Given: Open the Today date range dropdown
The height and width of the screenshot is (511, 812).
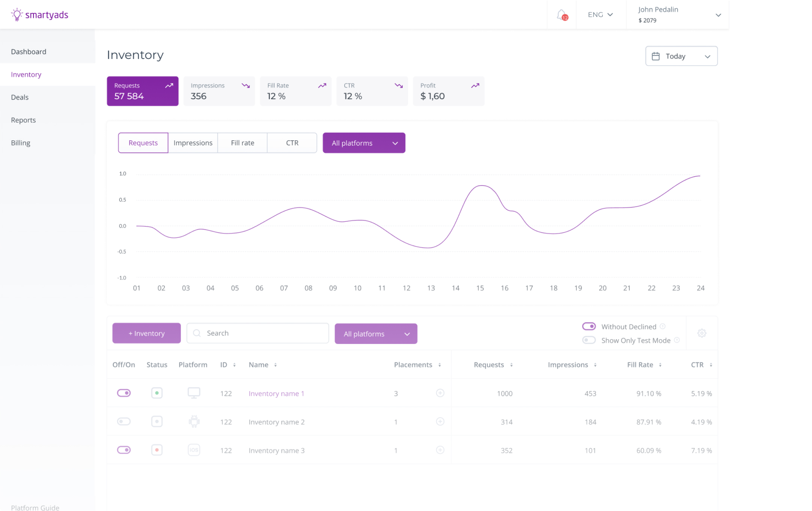Looking at the screenshot, I should pos(681,56).
